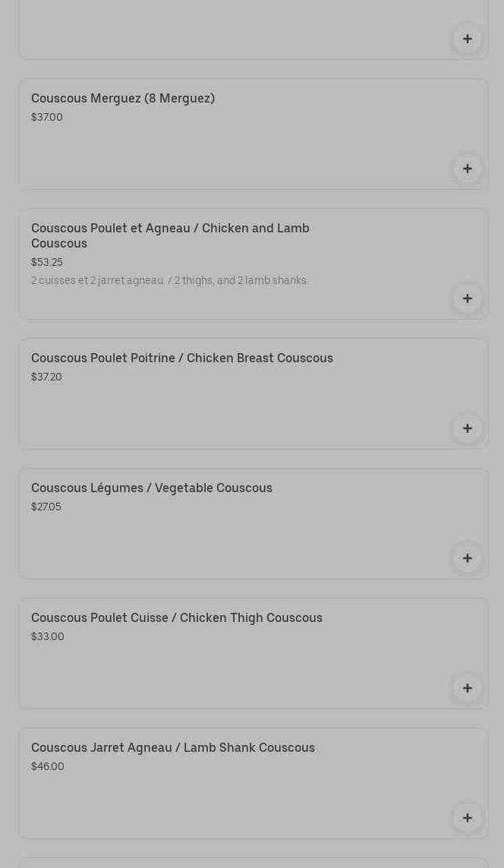Click the $46.00 lamb shank price
Image resolution: width=504 pixels, height=868 pixels.
tap(48, 767)
